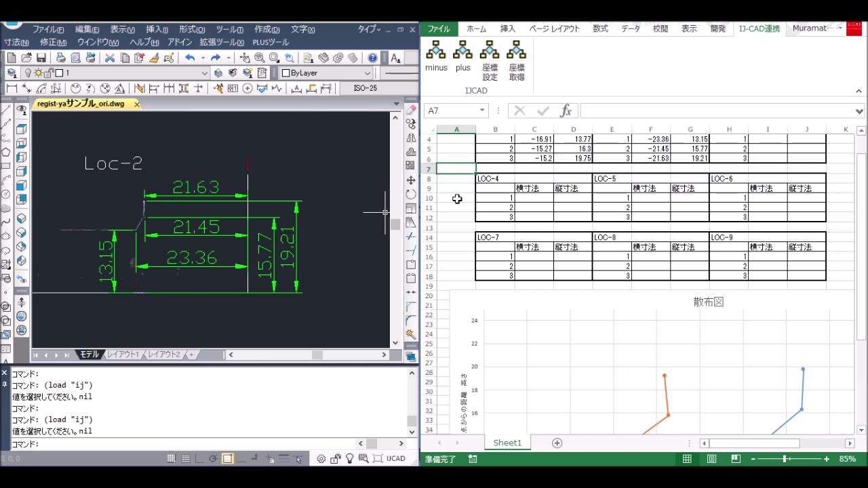The width and height of the screenshot is (868, 488).
Task: Switch to the Excel ホーム ribbon tab
Action: [x=476, y=29]
